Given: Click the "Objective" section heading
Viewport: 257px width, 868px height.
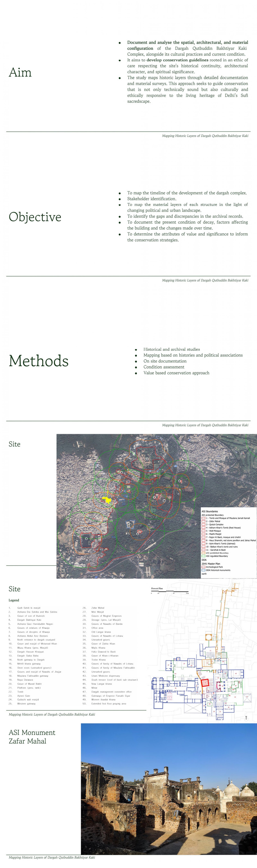Looking at the screenshot, I should pos(35,217).
